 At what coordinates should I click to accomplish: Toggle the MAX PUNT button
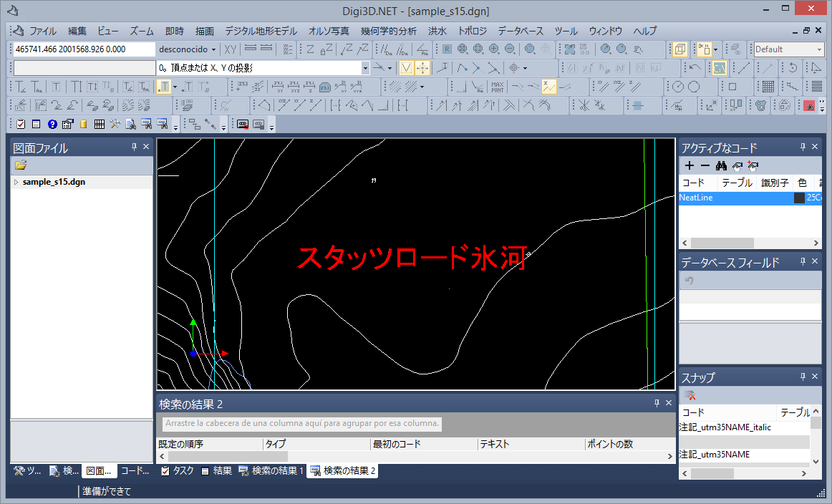click(497, 87)
